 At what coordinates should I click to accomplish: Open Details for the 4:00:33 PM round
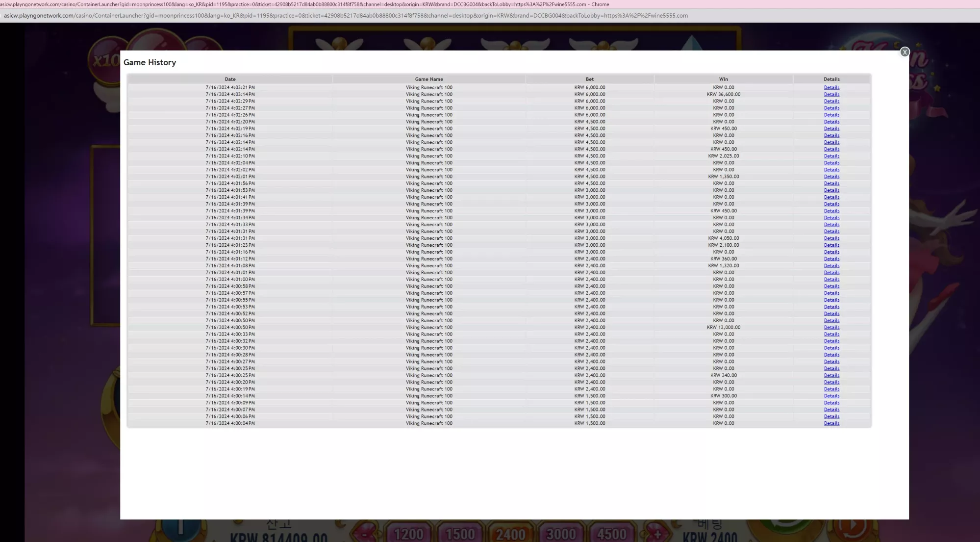coord(831,335)
